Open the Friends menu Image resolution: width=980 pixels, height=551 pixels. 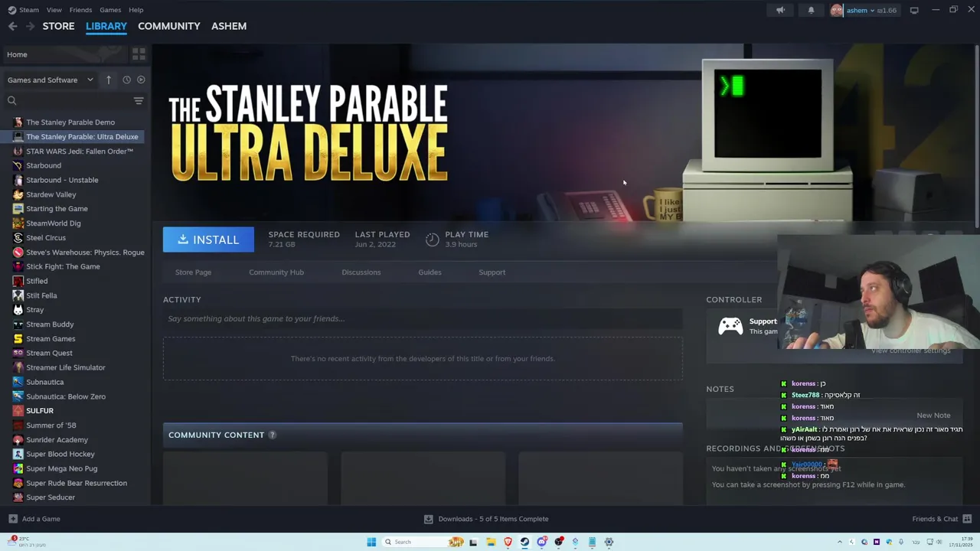pyautogui.click(x=80, y=10)
